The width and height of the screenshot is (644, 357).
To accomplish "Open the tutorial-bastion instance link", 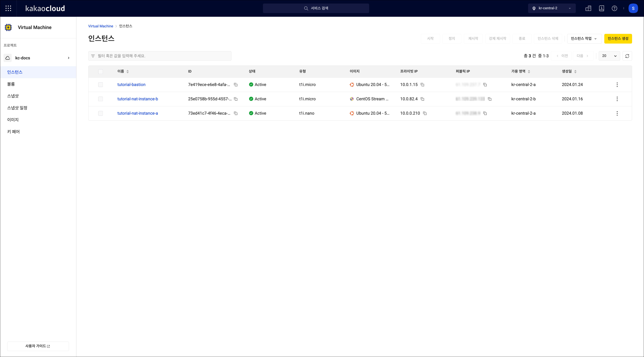I will [131, 85].
